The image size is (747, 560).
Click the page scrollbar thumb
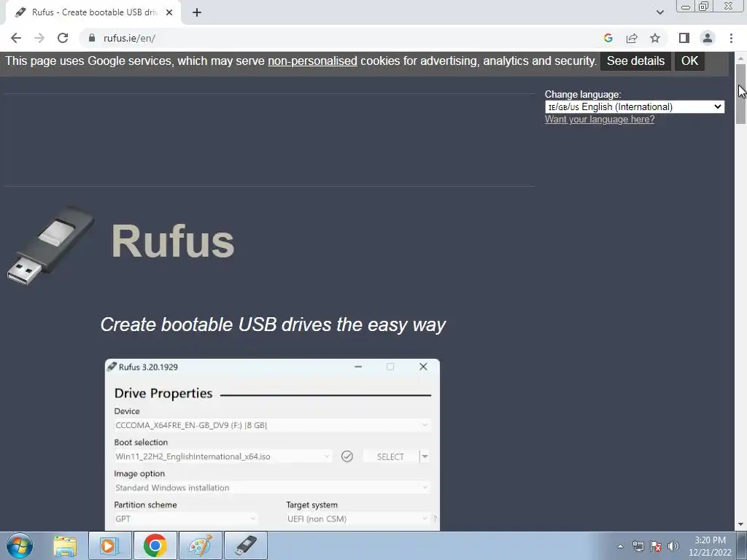tap(741, 94)
